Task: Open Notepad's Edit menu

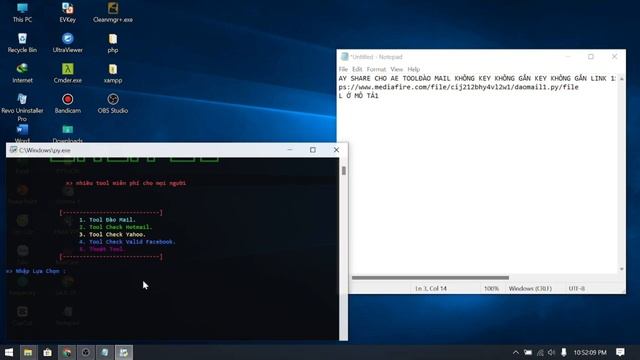Action: coord(357,69)
